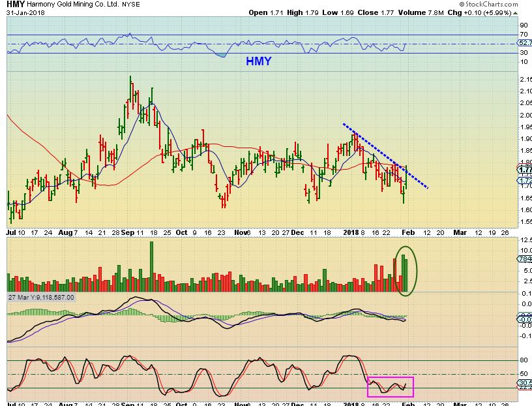This screenshot has height=406, width=532.
Task: Click the tallest green volume bar in September
Action: tap(152, 267)
